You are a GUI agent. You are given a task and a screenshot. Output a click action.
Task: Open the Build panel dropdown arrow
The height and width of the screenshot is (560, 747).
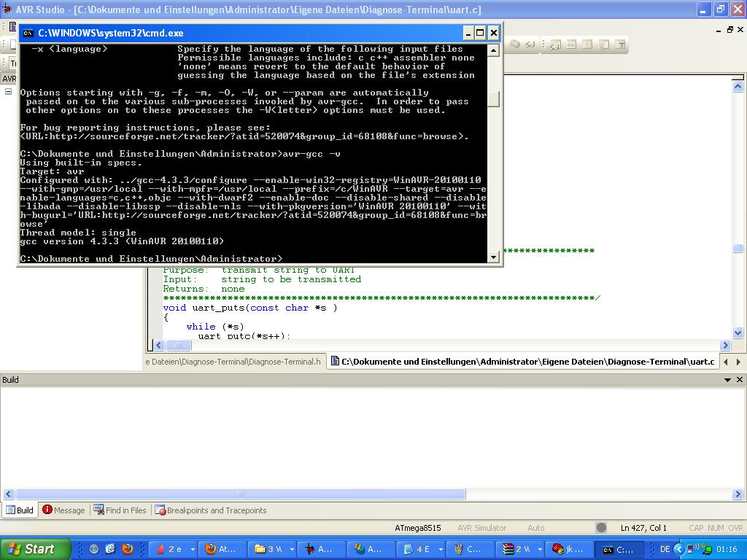pos(727,379)
